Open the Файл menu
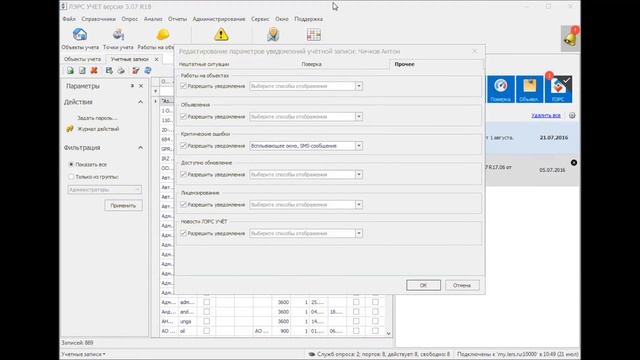The image size is (640, 360). pos(69,19)
